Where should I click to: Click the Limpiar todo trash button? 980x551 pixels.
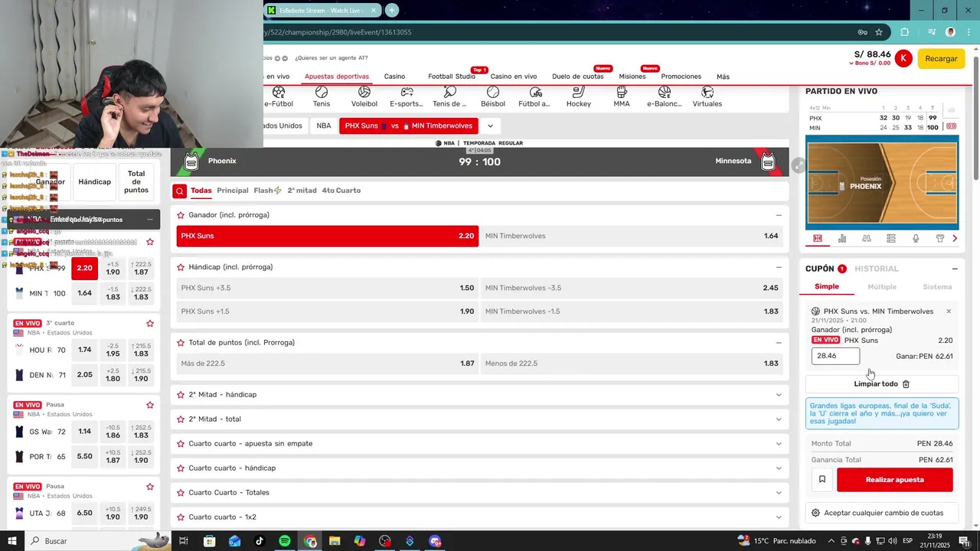coord(882,384)
